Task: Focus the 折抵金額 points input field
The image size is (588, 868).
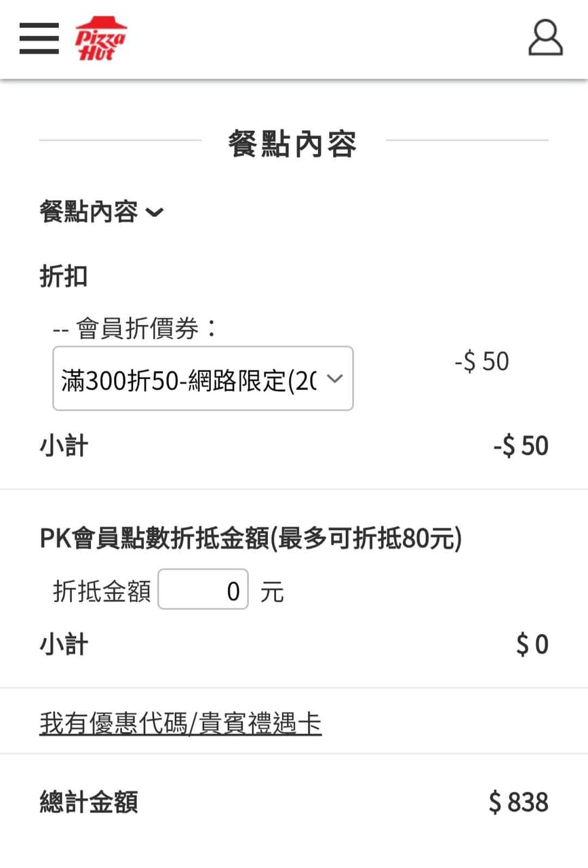Action: point(203,589)
